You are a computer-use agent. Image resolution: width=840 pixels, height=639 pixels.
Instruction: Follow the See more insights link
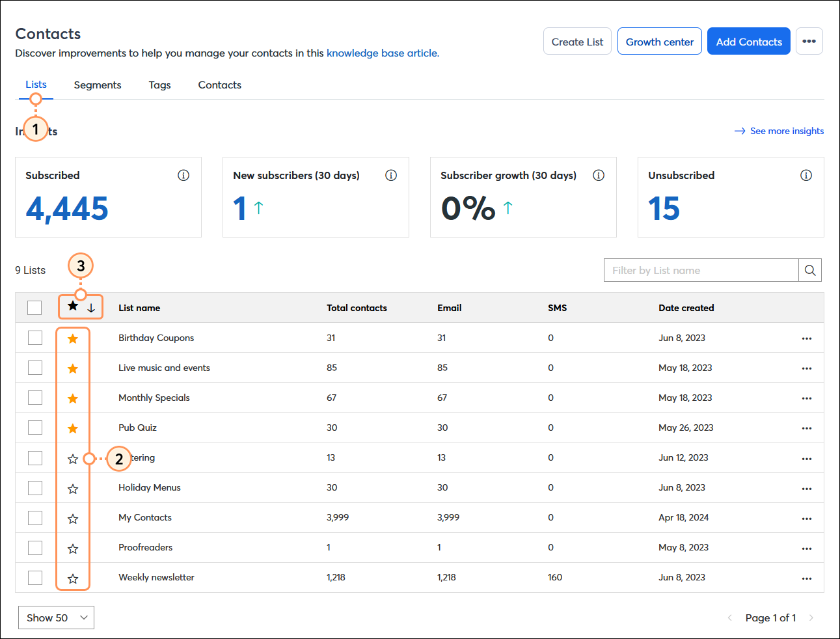point(779,131)
